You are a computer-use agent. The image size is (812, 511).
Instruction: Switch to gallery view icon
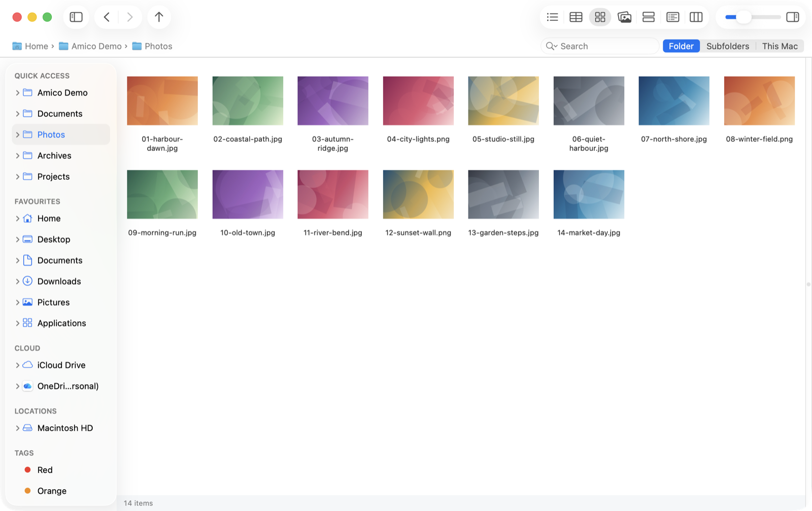[x=624, y=17]
